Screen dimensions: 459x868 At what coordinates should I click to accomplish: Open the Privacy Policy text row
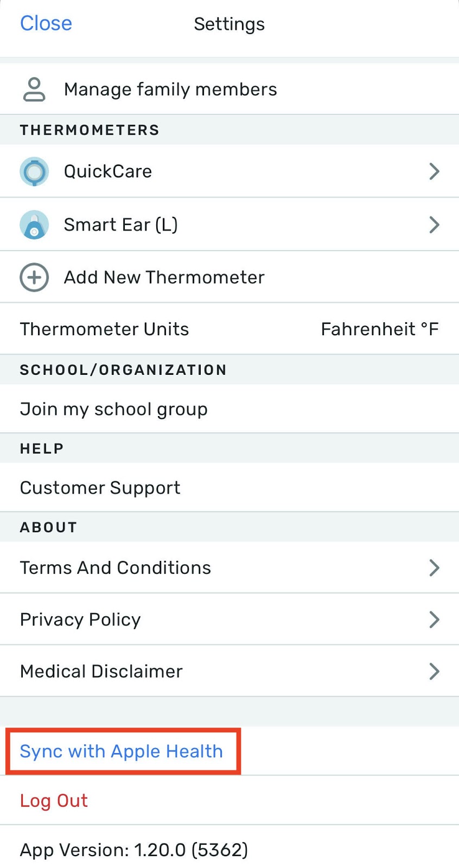pyautogui.click(x=80, y=620)
